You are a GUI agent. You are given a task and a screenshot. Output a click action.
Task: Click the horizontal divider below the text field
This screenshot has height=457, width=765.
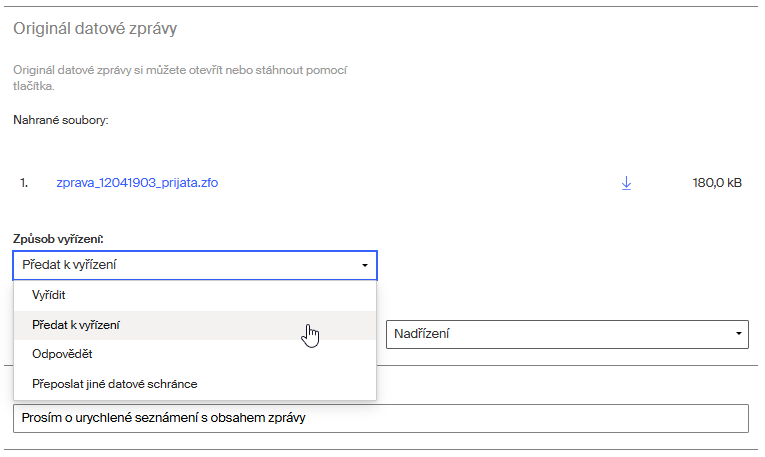coord(380,450)
